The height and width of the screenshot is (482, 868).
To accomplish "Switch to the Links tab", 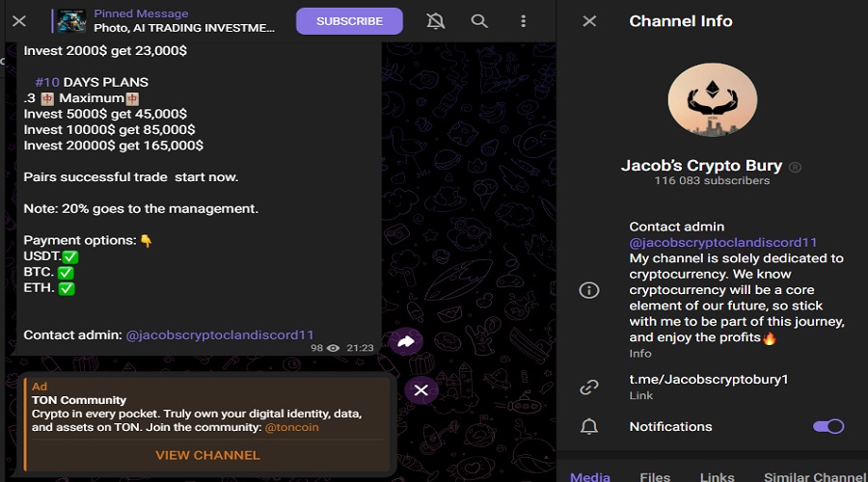I will (717, 476).
